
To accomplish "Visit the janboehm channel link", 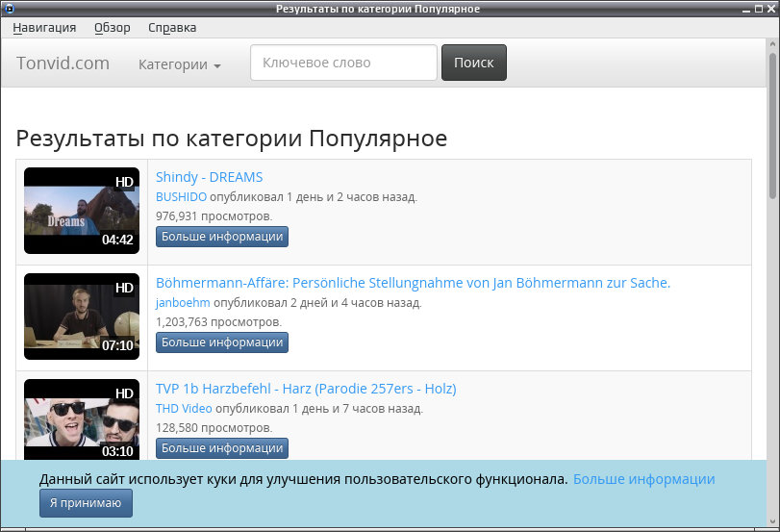I will pos(183,303).
